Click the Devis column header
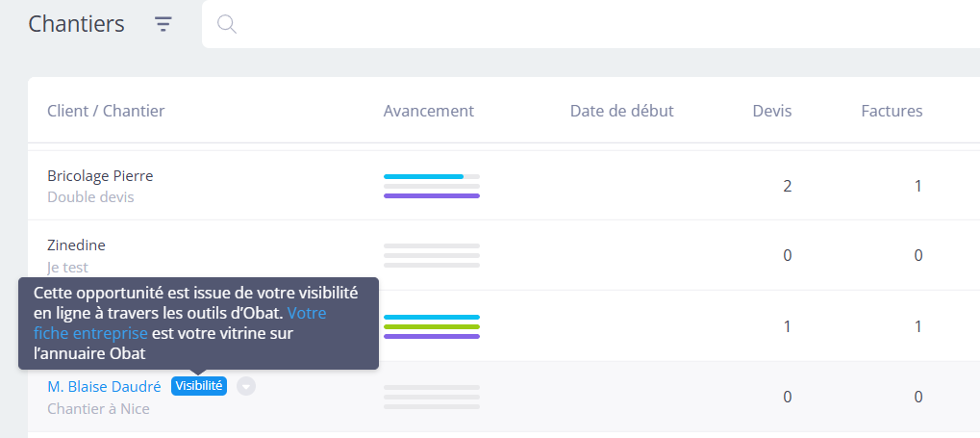Viewport: 980px width, 438px height. click(771, 111)
